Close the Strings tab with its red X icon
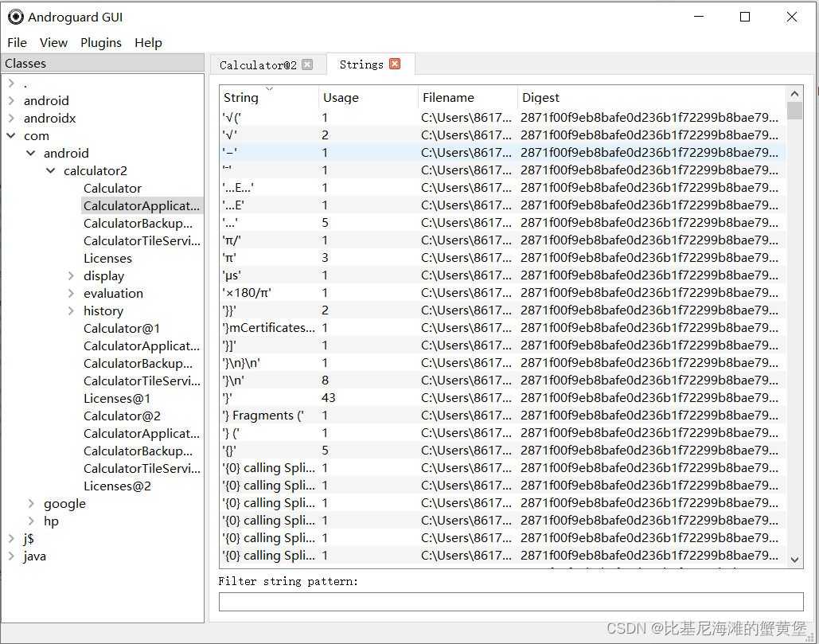Screen dimensions: 819x644 pyautogui.click(x=394, y=64)
